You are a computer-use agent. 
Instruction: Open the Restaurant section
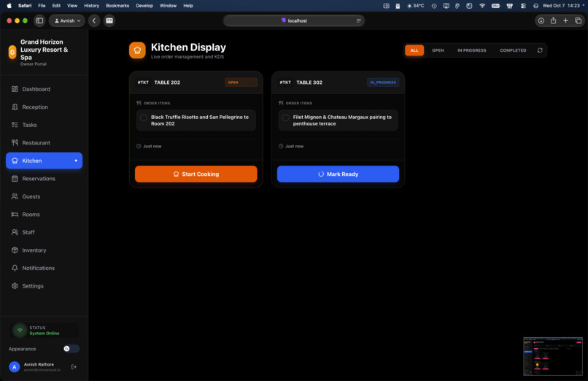point(44,142)
